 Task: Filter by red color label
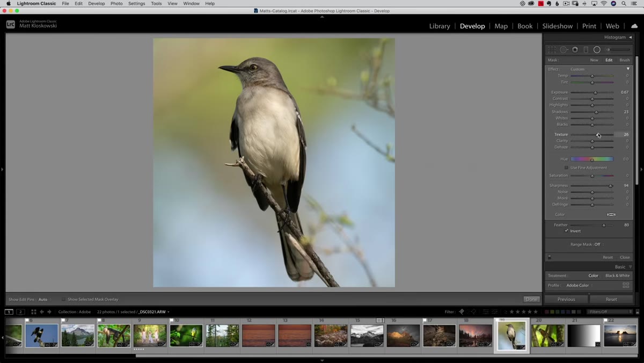click(547, 312)
